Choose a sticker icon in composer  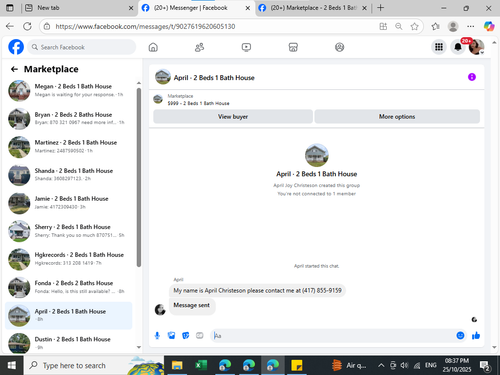click(x=185, y=335)
